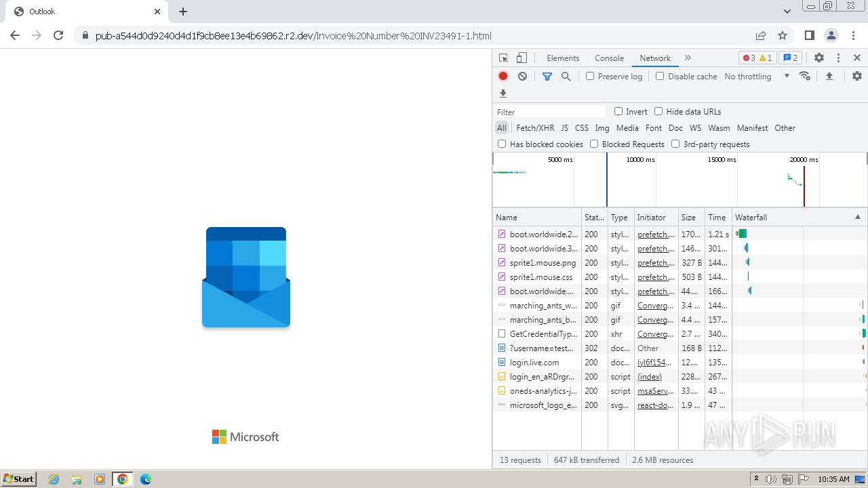
Task: Focus the network Filter input field
Action: (x=550, y=112)
